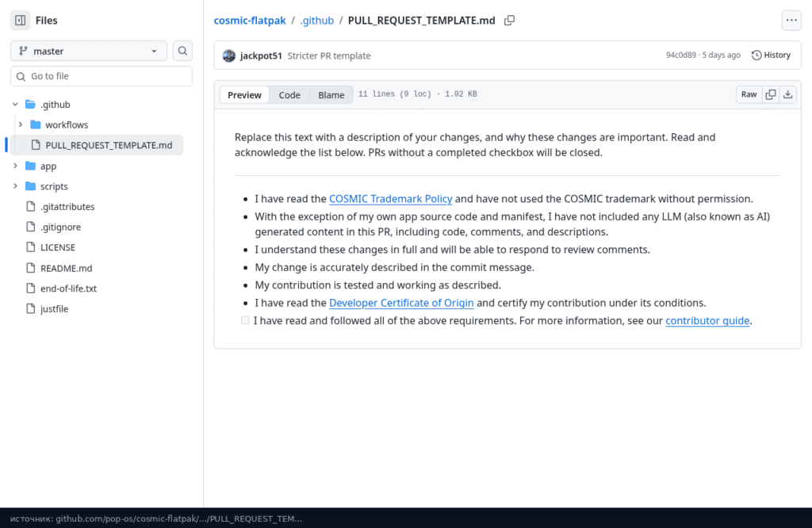
Task: Click the end-of-life.txt file icon
Action: pos(31,289)
